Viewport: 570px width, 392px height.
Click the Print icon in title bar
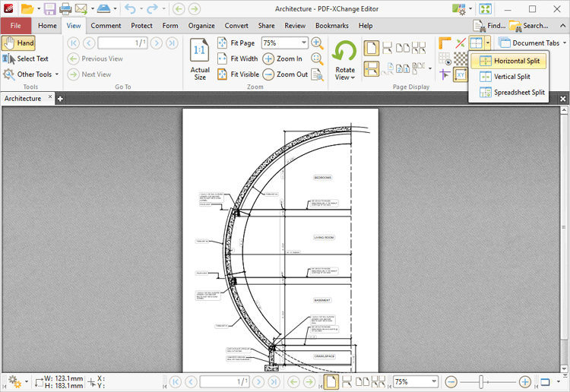click(65, 9)
